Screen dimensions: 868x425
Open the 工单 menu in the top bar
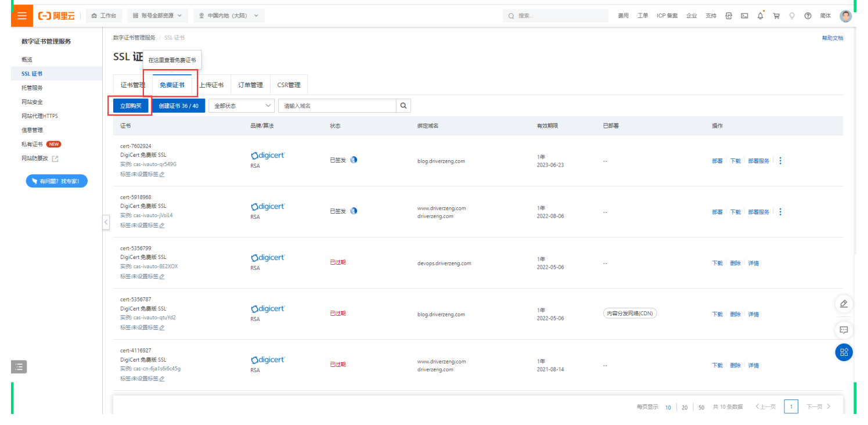pyautogui.click(x=643, y=16)
